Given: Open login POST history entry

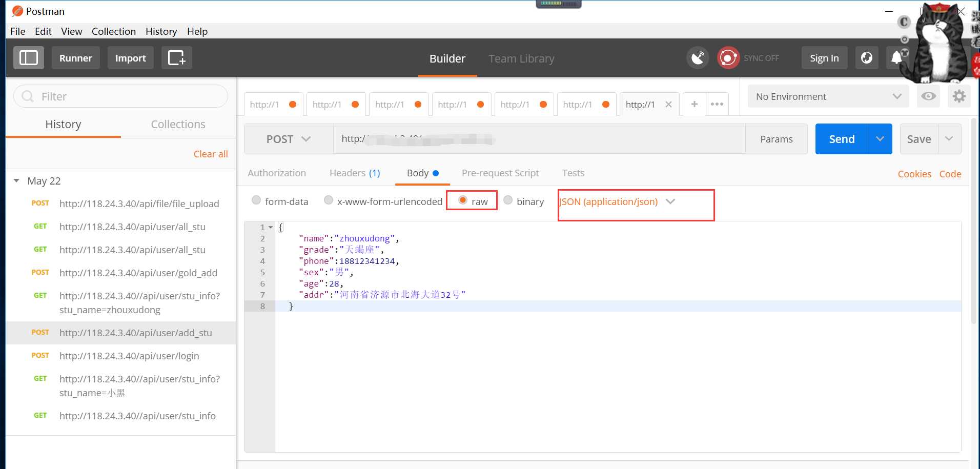Looking at the screenshot, I should 121,356.
